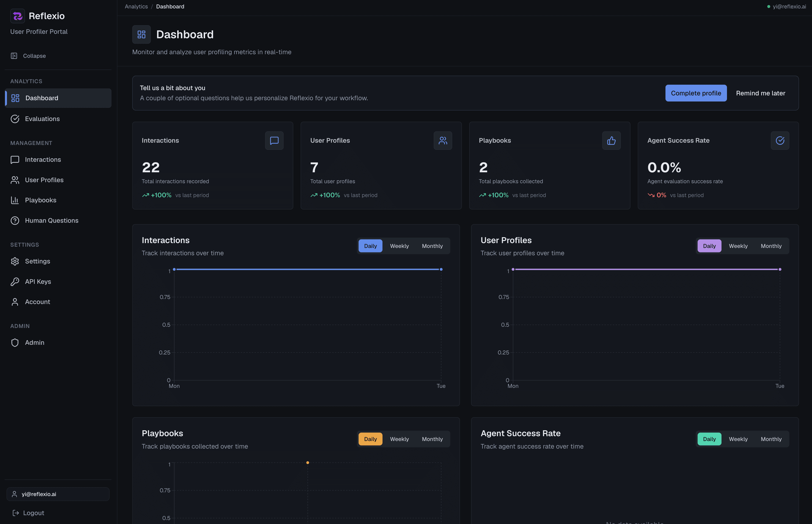Click the Logout link

tap(28, 513)
